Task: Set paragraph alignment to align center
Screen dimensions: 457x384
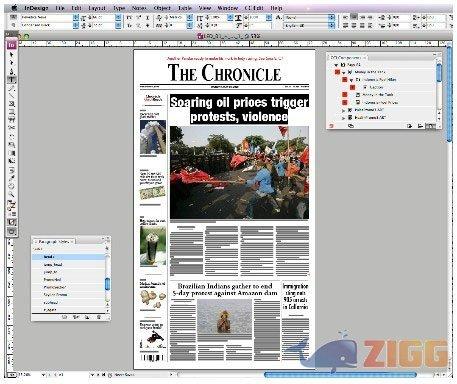Action: point(354,17)
